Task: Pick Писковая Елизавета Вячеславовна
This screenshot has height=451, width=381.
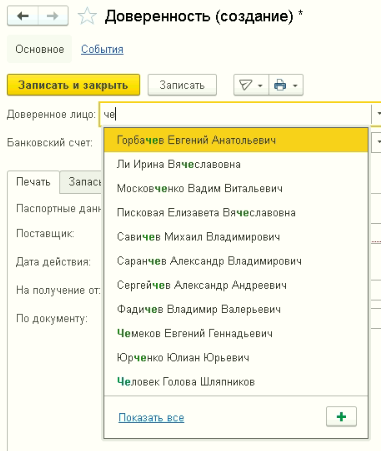Action: [x=236, y=213]
